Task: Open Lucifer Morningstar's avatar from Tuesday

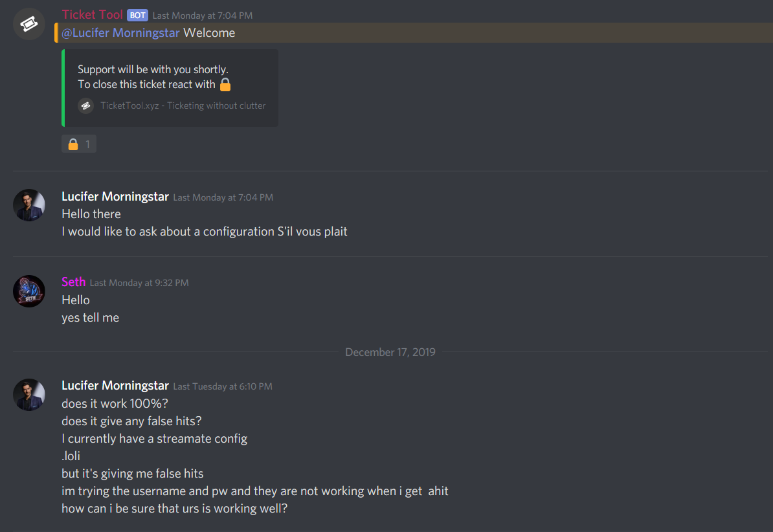Action: (29, 394)
